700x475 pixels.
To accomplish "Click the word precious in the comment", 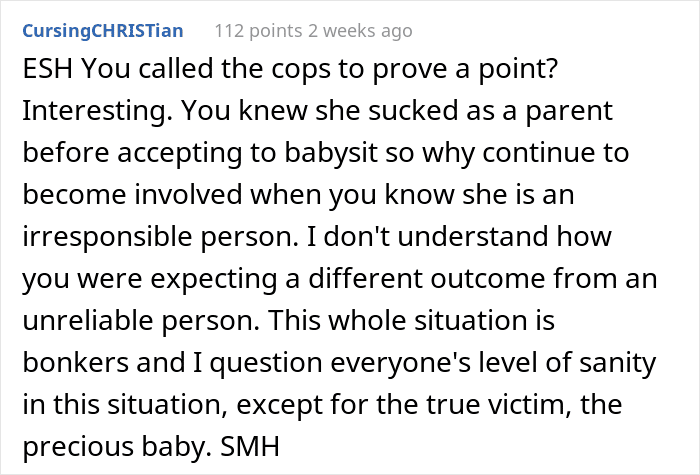I will 79,446.
